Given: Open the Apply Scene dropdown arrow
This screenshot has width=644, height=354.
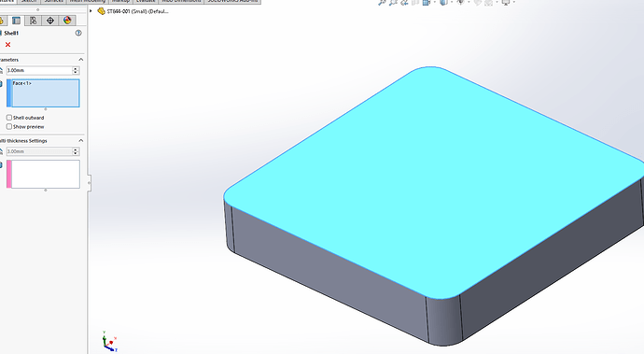Looking at the screenshot, I should [x=497, y=3].
